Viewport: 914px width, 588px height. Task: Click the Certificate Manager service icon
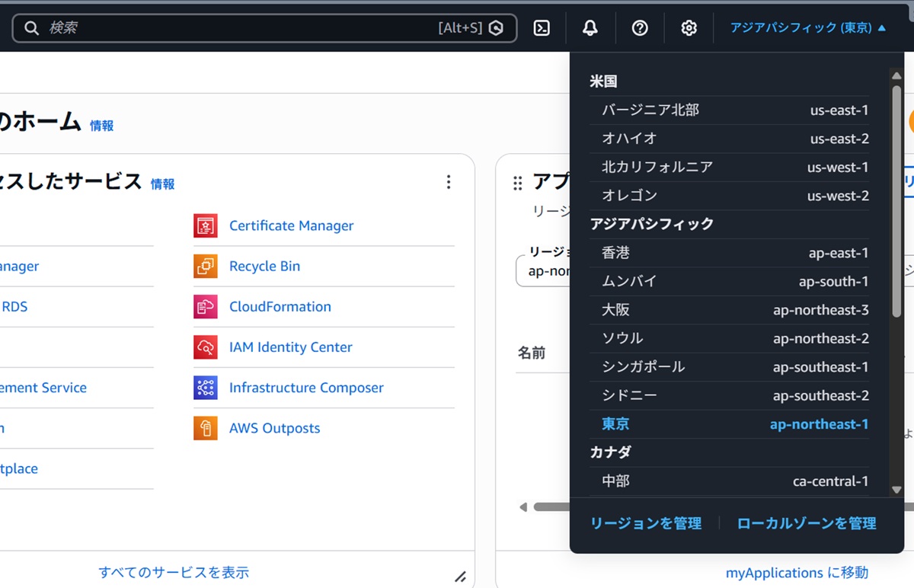point(206,225)
